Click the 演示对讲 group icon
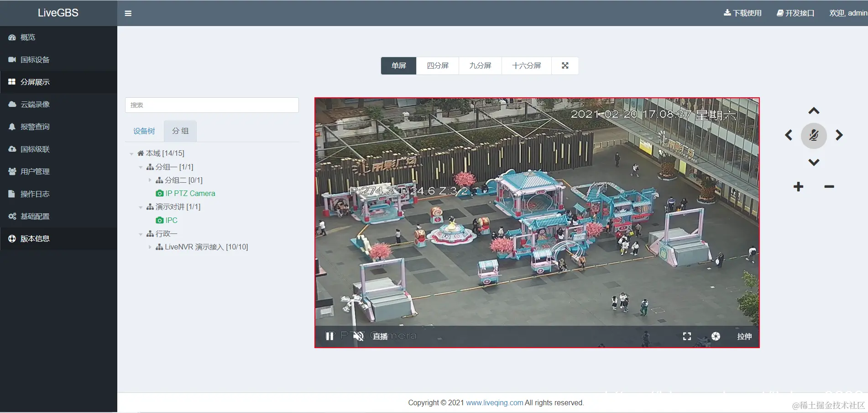Viewport: 868px width, 413px height. point(150,207)
